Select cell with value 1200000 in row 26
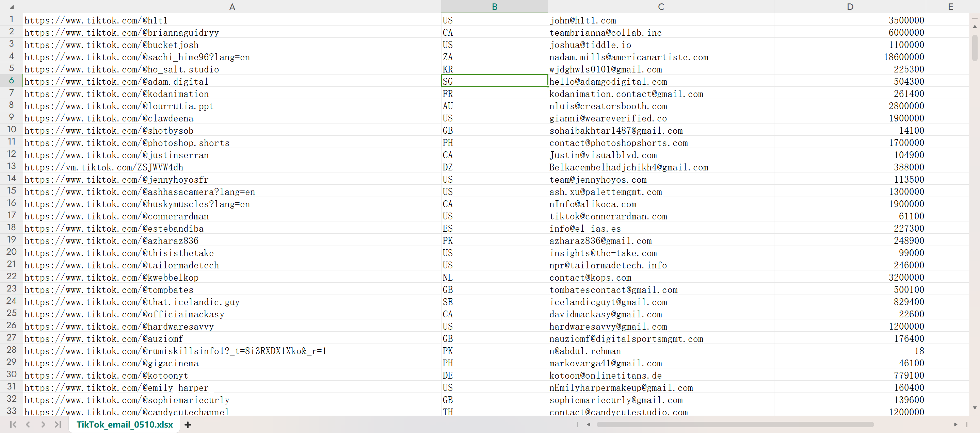The height and width of the screenshot is (433, 980). [850, 326]
